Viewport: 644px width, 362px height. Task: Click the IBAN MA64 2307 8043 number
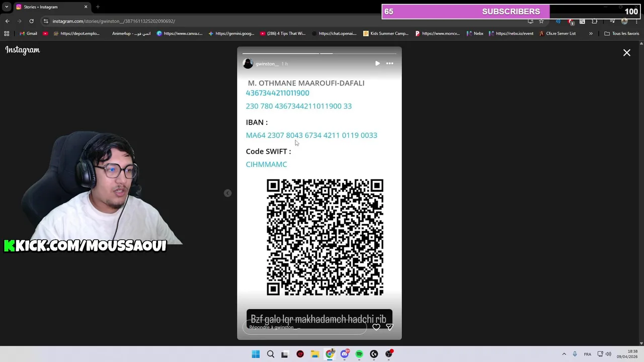coord(311,135)
